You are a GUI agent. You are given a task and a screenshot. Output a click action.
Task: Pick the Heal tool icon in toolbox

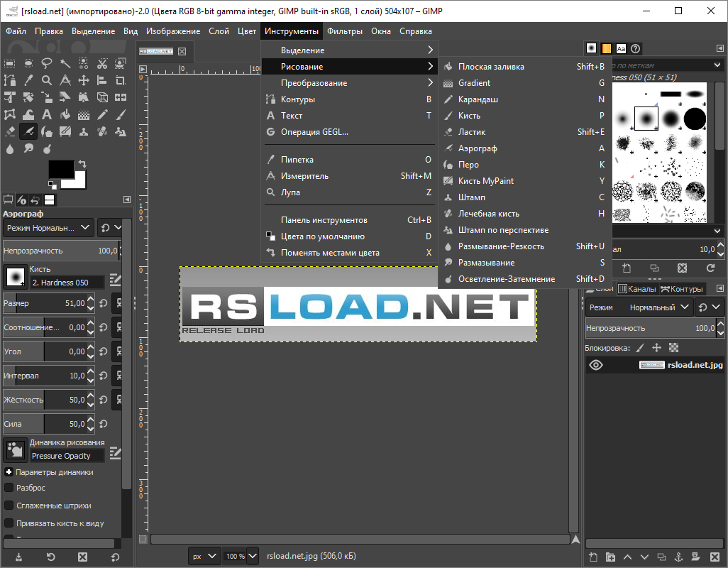[102, 132]
